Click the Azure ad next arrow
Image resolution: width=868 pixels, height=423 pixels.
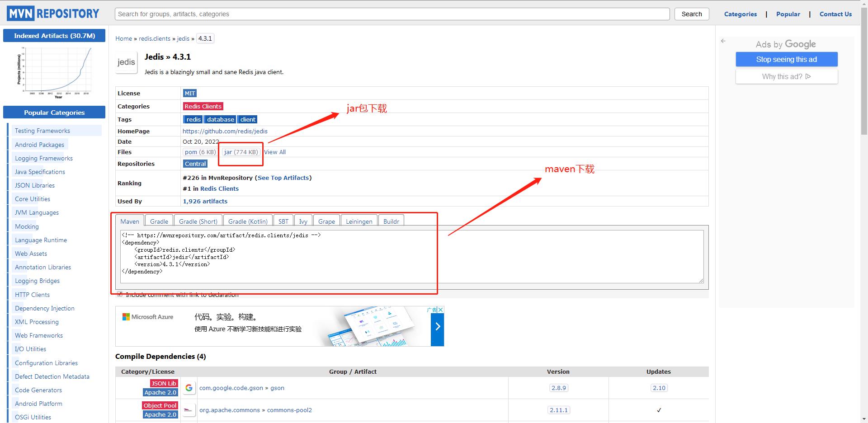[437, 326]
